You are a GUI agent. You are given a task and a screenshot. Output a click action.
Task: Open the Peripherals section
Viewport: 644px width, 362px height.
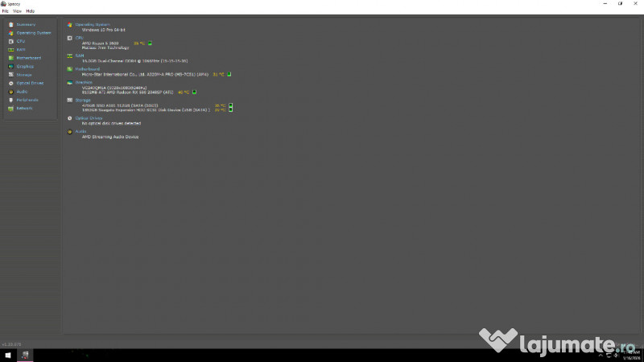(27, 100)
